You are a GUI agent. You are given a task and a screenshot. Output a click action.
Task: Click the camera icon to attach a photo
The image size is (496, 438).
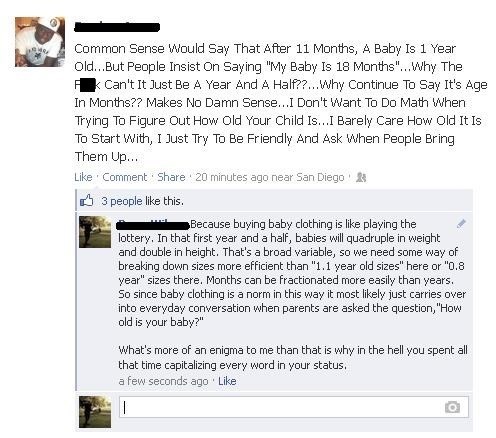[452, 407]
